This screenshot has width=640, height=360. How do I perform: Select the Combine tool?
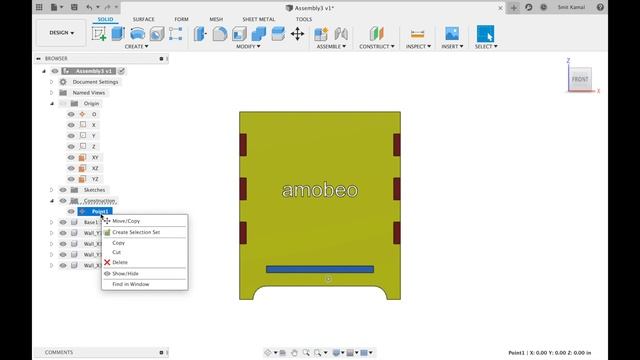[x=259, y=34]
